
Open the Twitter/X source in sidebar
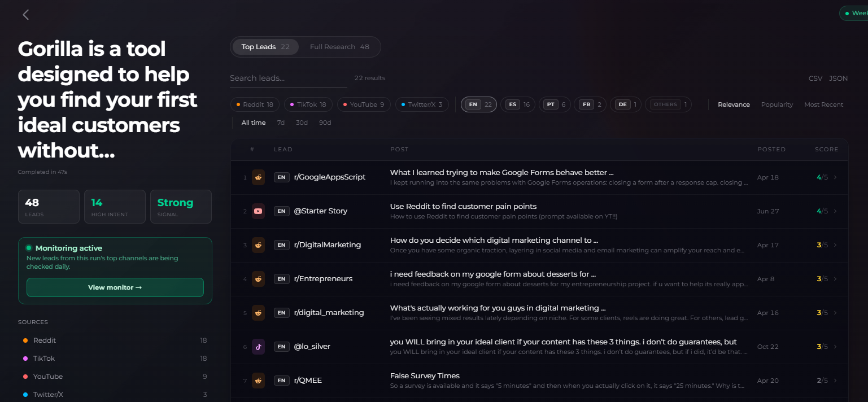click(x=115, y=395)
